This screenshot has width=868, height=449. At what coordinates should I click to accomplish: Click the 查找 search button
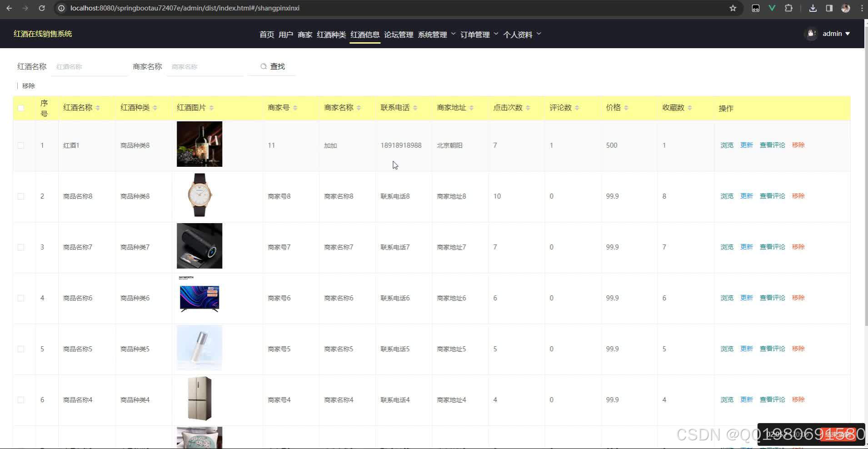272,66
